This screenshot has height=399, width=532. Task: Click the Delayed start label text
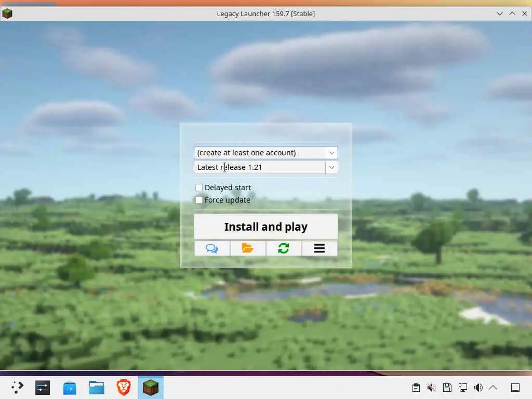click(228, 188)
